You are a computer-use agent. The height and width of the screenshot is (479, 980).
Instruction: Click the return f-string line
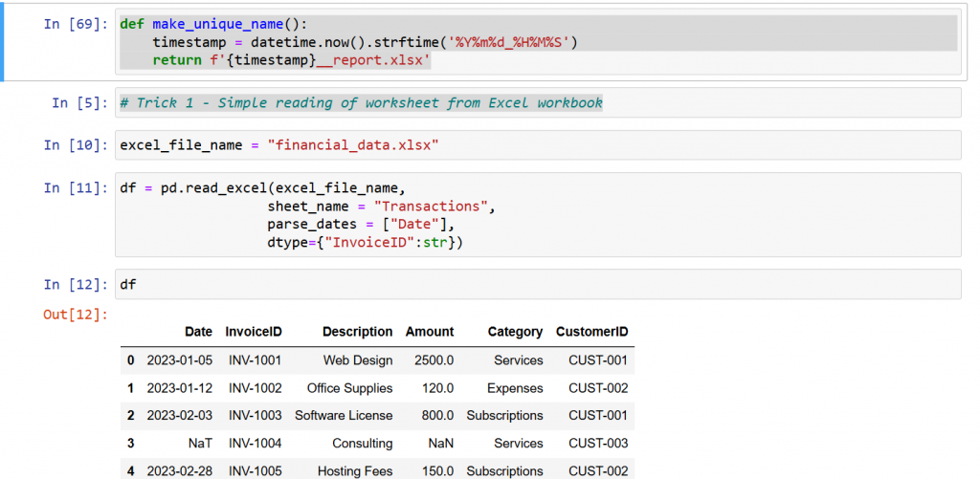click(x=291, y=61)
